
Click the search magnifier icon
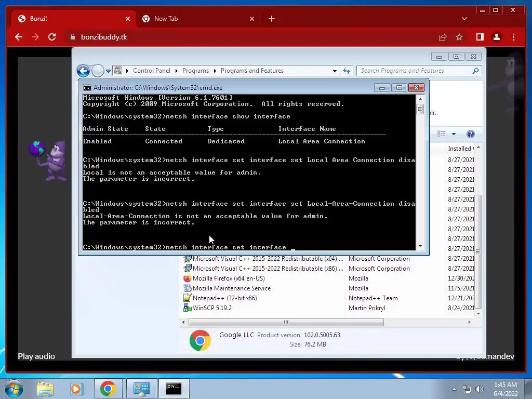476,71
